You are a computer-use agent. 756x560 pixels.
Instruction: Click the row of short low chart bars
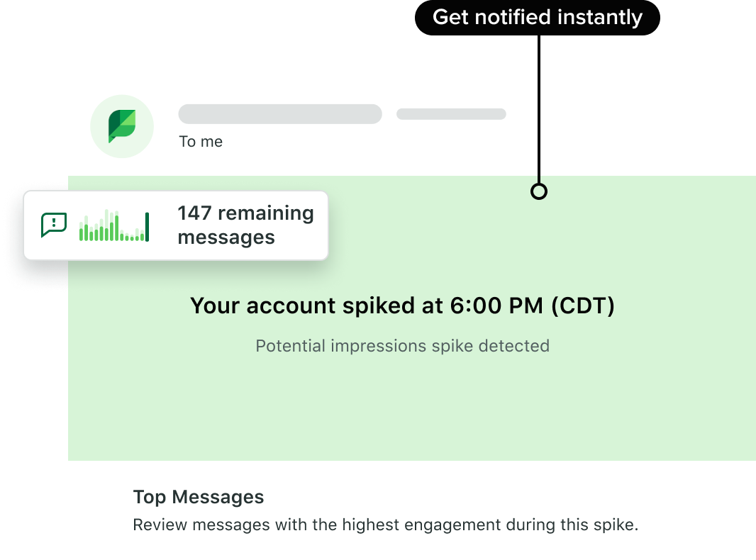coord(132,237)
